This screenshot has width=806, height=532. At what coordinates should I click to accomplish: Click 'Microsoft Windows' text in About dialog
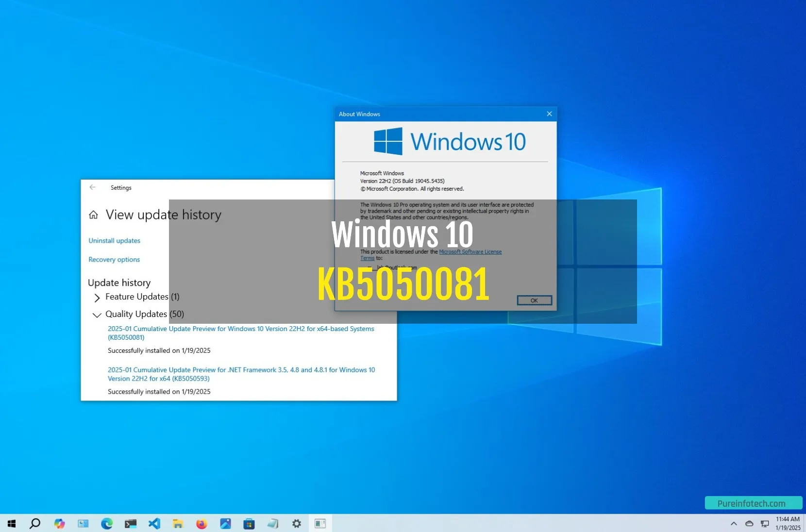coord(382,173)
